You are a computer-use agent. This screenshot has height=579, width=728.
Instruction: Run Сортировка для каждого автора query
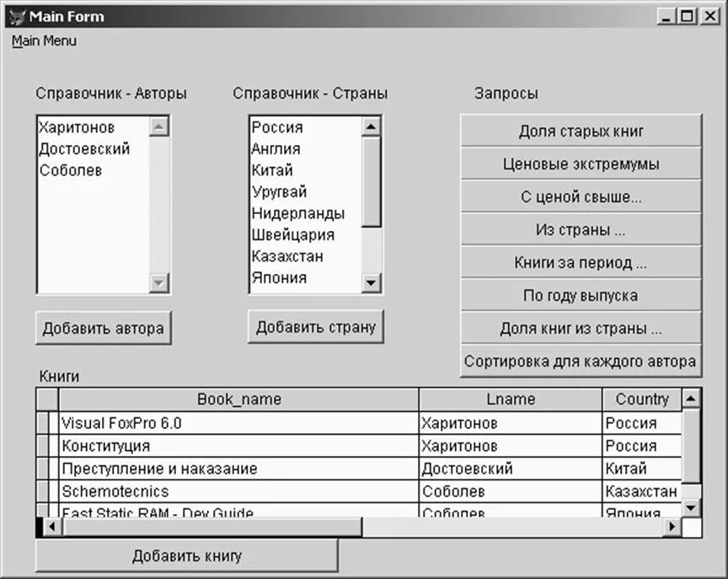581,362
